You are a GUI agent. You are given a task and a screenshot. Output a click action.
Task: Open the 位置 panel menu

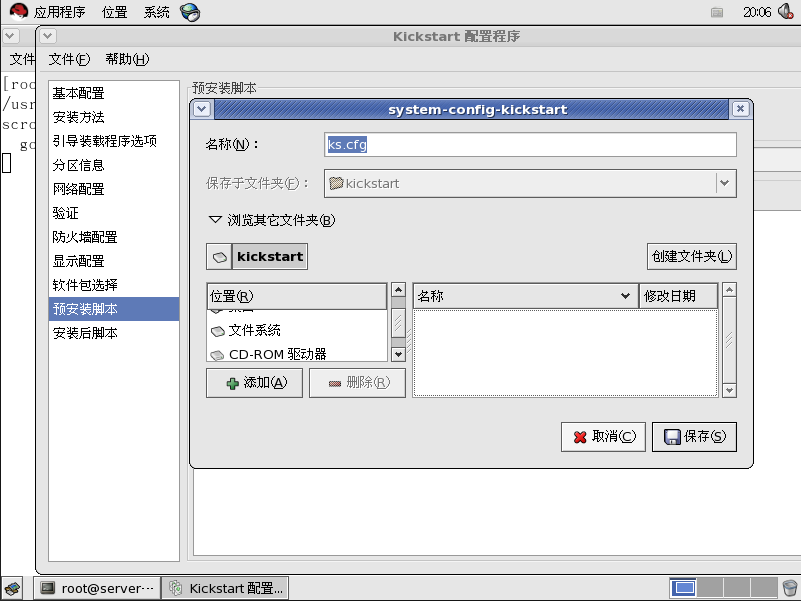click(x=114, y=12)
